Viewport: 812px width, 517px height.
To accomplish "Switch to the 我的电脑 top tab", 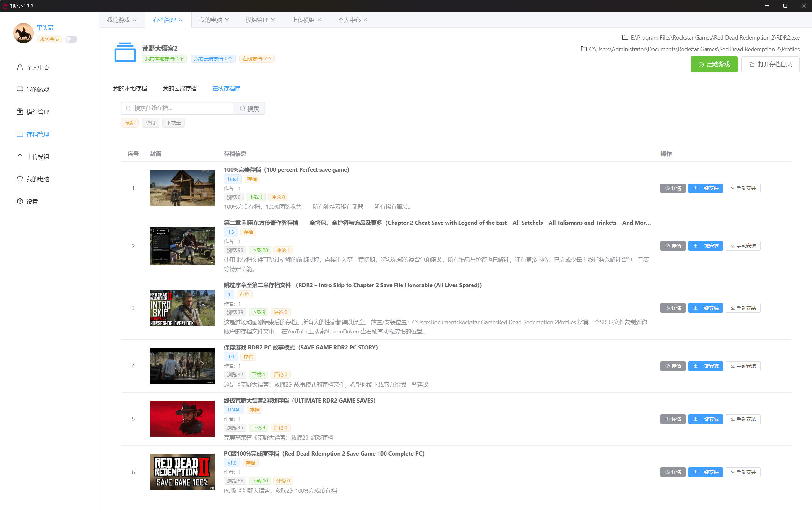I will click(x=211, y=20).
